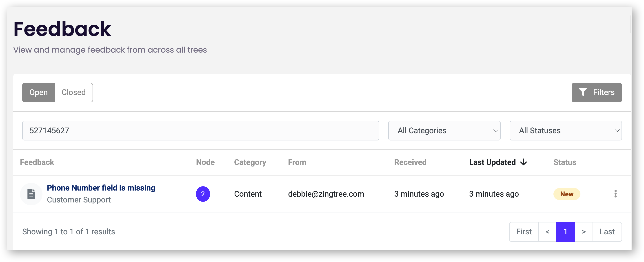Click the document icon beside the feedback entry

tap(31, 194)
